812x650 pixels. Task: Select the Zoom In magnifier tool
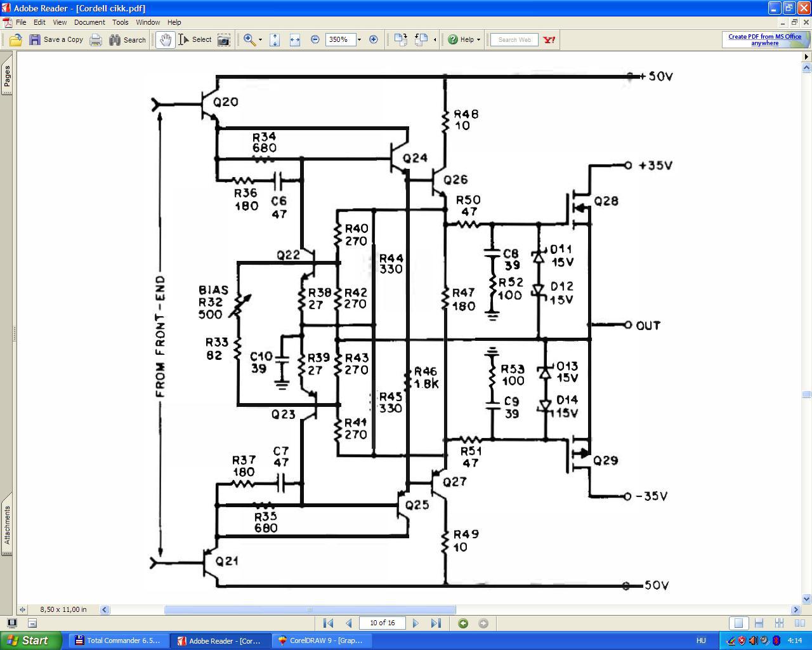tap(250, 39)
